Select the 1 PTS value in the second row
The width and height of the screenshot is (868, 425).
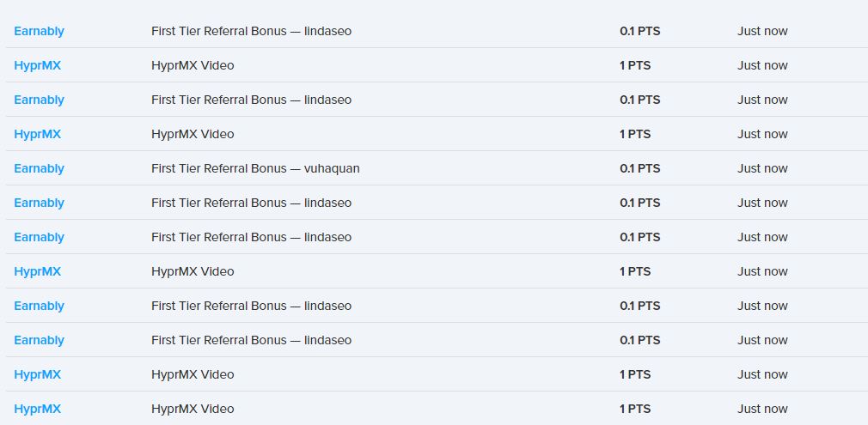(635, 65)
